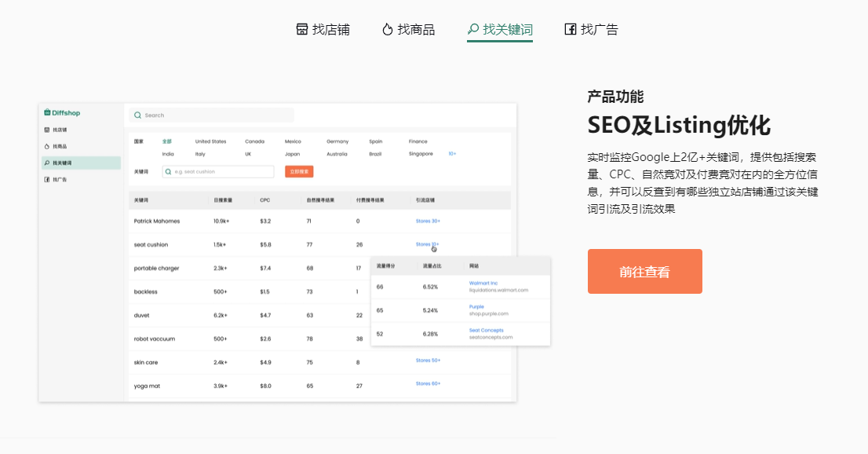Image resolution: width=868 pixels, height=454 pixels.
Task: Select the Brazil country filter
Action: pos(375,154)
